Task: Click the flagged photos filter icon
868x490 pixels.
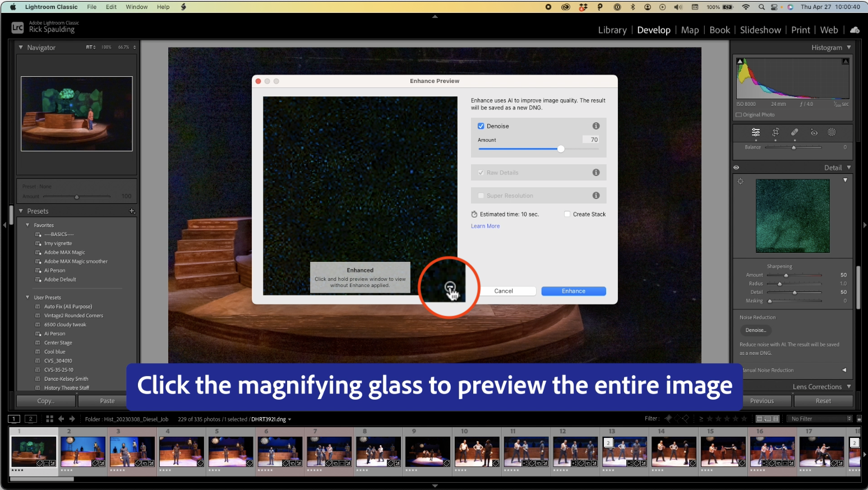Action: pos(668,418)
